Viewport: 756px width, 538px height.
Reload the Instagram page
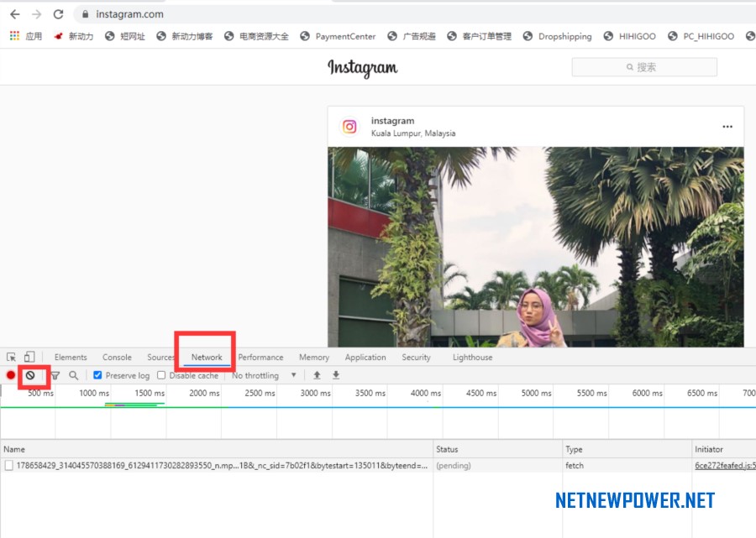(58, 14)
